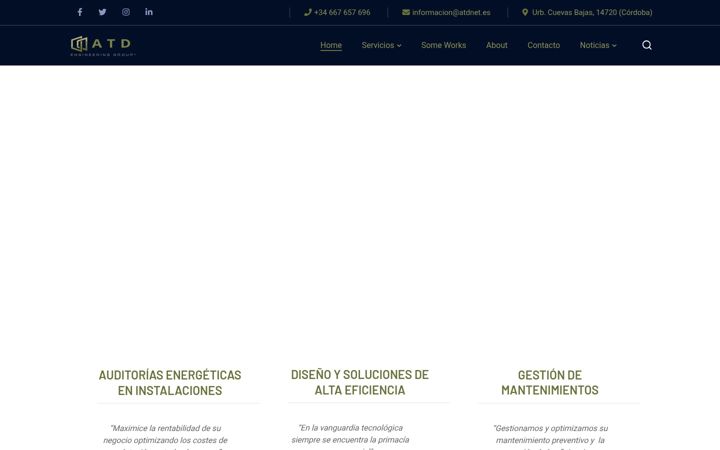The width and height of the screenshot is (720, 450).
Task: Select Auditorías Energéticas en Instalaciones heading
Action: coord(170,382)
